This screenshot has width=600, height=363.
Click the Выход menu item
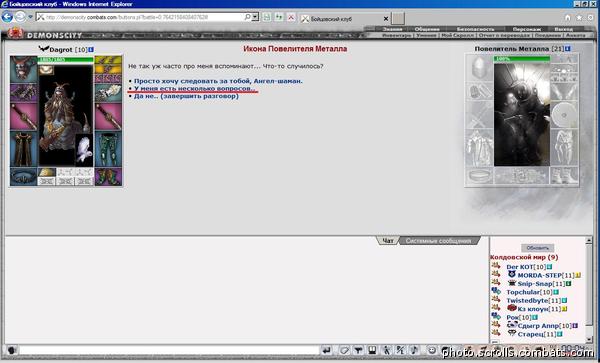tap(564, 29)
